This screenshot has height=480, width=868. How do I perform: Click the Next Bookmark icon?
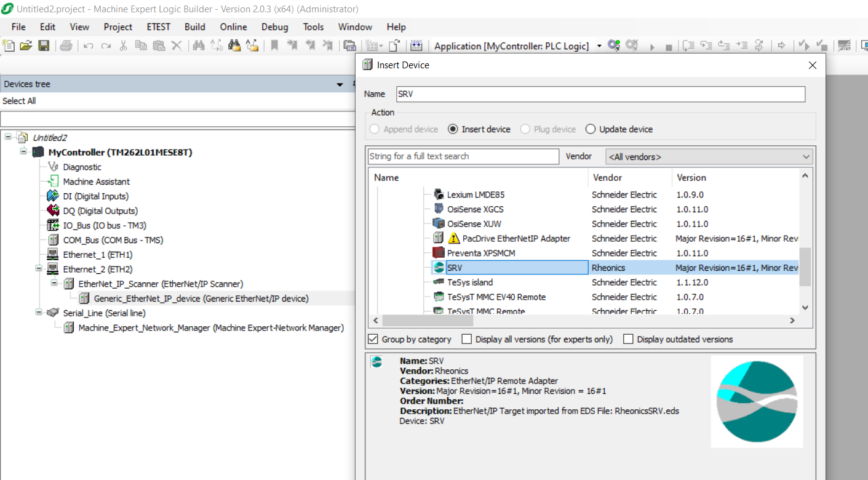click(x=293, y=46)
